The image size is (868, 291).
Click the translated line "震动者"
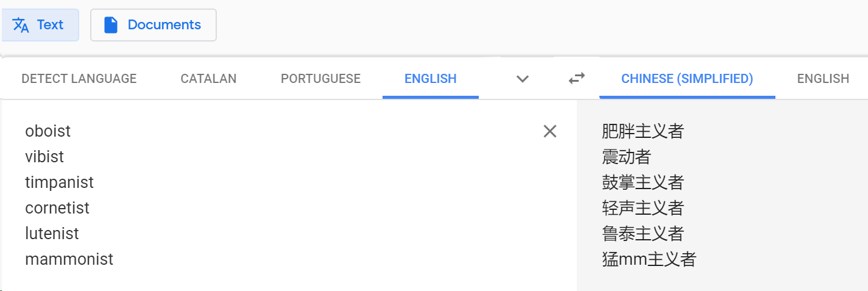(626, 157)
